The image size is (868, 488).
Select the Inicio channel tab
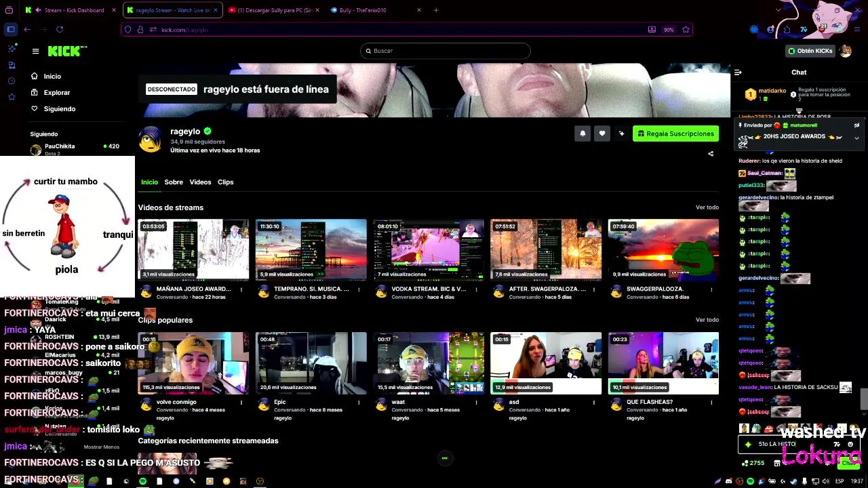pyautogui.click(x=149, y=182)
